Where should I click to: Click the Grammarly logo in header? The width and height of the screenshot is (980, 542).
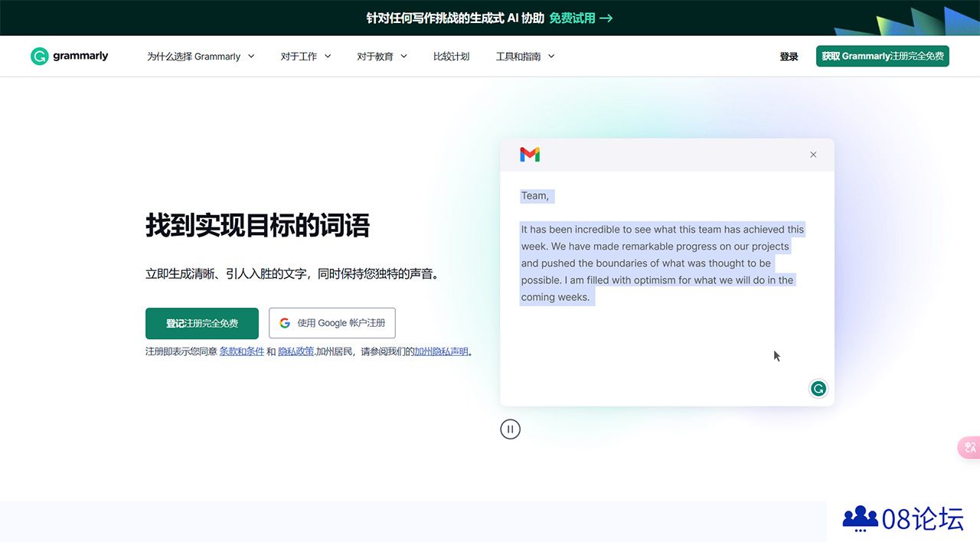click(x=70, y=56)
